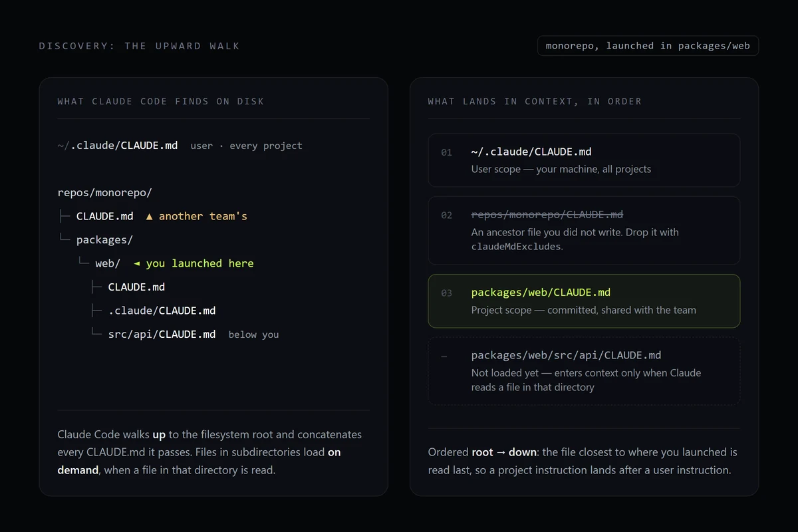Click the bold 'root → down' text
Viewport: 798px width, 532px height.
tap(504, 452)
